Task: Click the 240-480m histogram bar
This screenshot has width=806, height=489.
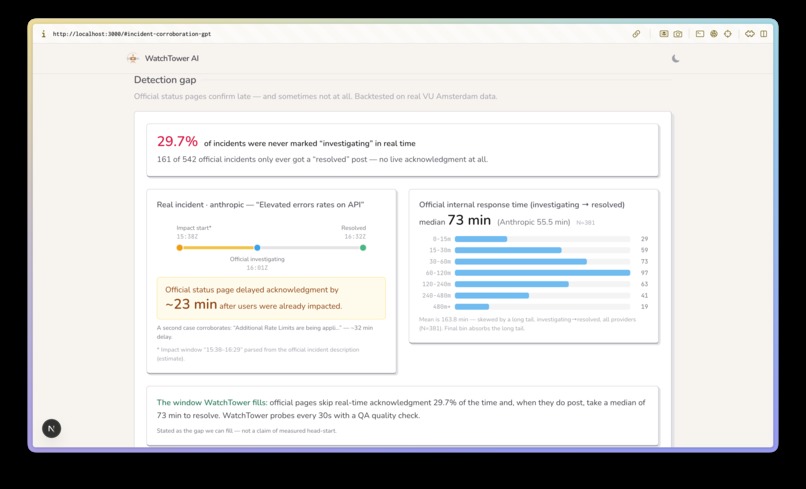Action: pos(492,296)
